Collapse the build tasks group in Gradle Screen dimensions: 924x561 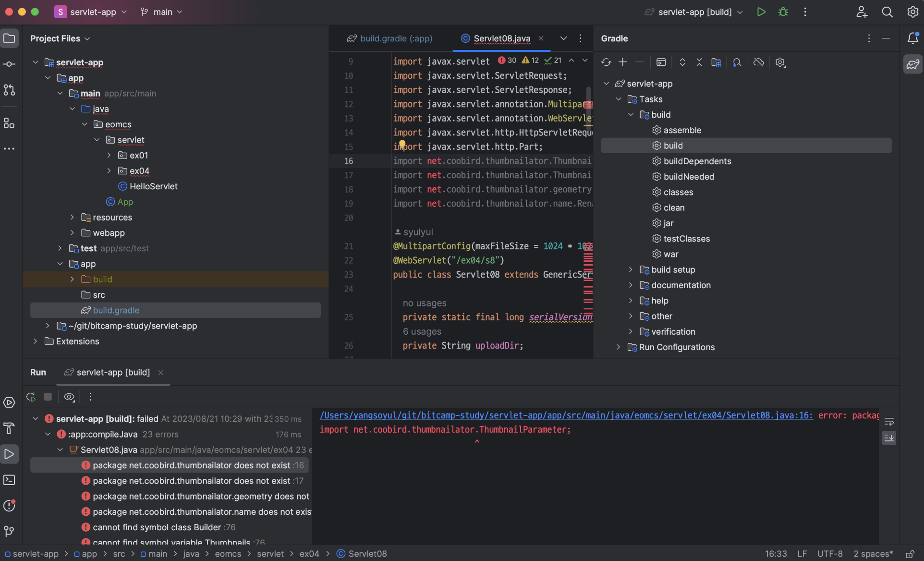pyautogui.click(x=631, y=115)
